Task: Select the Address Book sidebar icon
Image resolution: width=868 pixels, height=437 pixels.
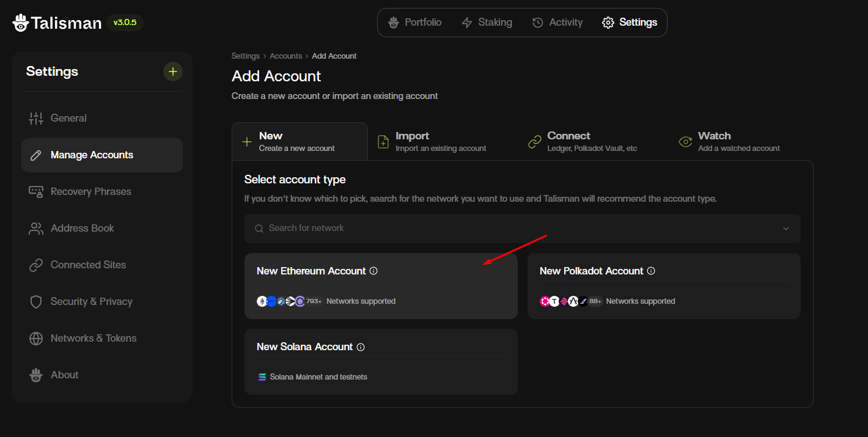Action: (36, 228)
